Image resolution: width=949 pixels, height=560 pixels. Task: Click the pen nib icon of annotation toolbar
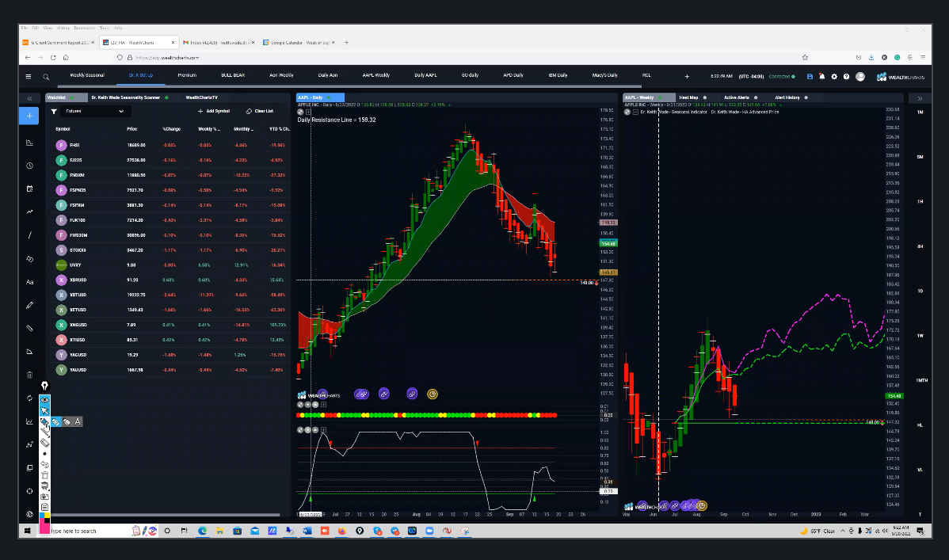pyautogui.click(x=45, y=386)
